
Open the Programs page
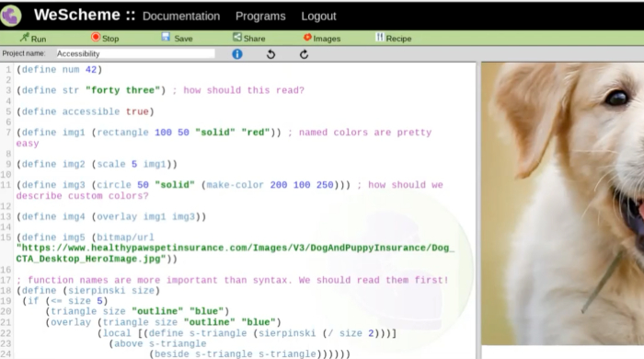click(x=260, y=16)
